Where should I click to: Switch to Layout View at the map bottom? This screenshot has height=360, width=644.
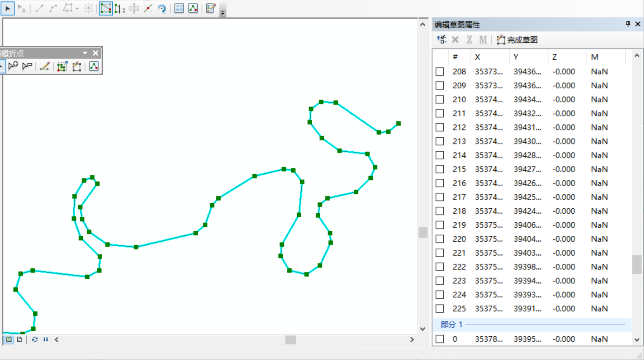coord(19,339)
